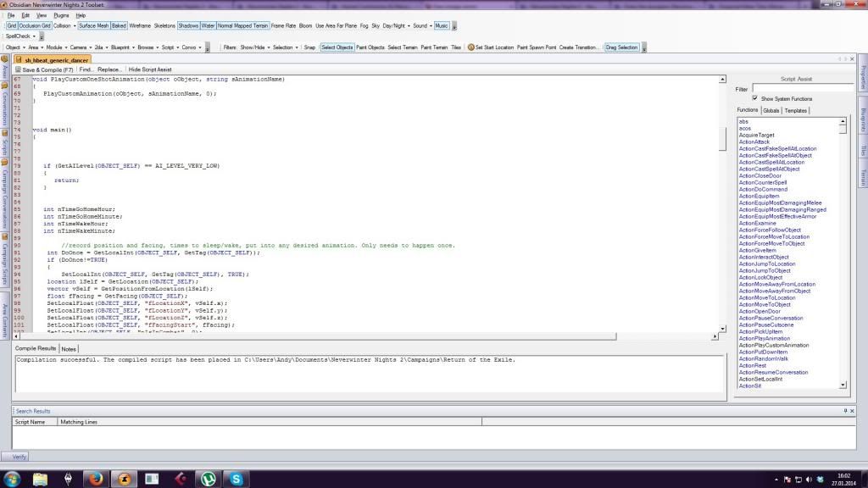868x488 pixels.
Task: Toggle the Occlusion Grid view option
Action: [35, 25]
